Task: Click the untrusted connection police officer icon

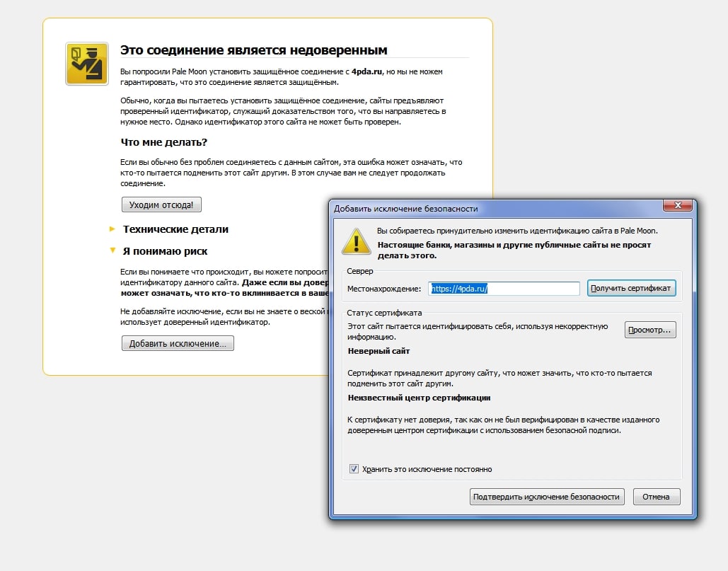Action: (87, 64)
